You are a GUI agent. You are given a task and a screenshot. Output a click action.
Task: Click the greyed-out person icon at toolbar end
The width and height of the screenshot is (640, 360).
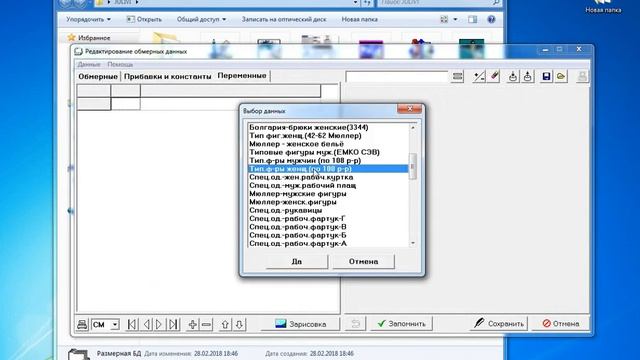tap(582, 76)
